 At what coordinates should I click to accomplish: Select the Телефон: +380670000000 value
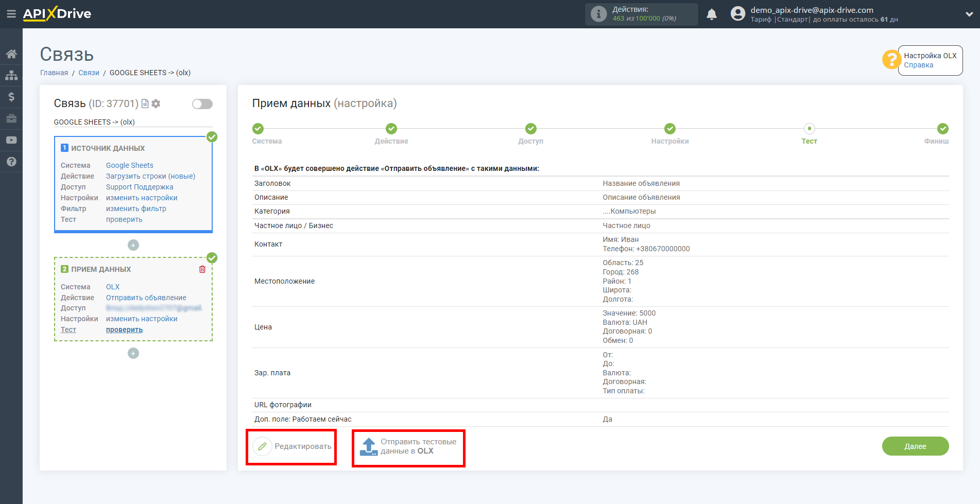(x=646, y=249)
